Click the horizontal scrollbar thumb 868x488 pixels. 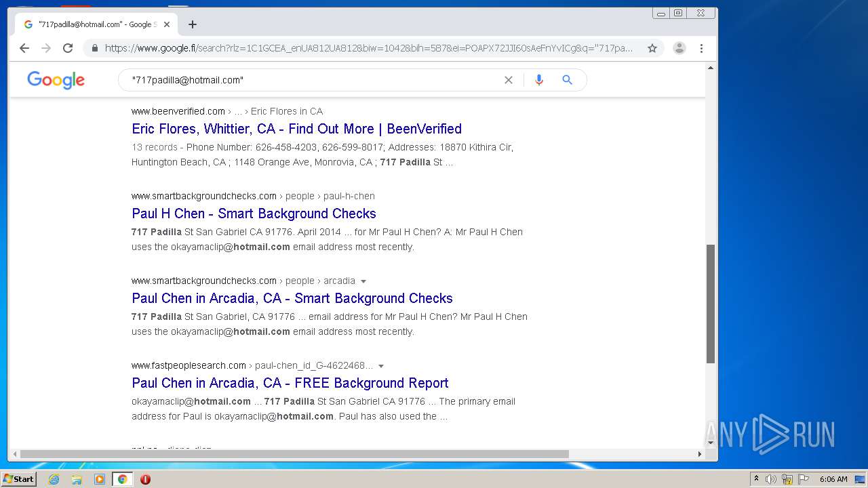(294, 454)
